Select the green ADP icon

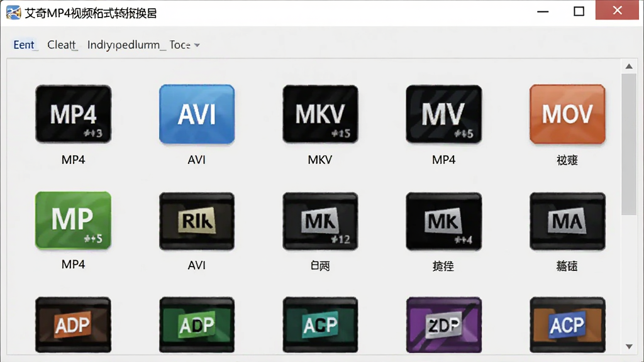[197, 325]
